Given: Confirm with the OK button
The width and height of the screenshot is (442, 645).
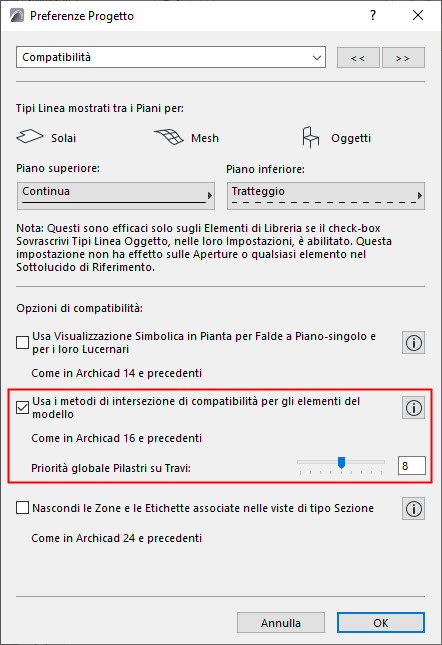Looking at the screenshot, I should click(x=381, y=623).
